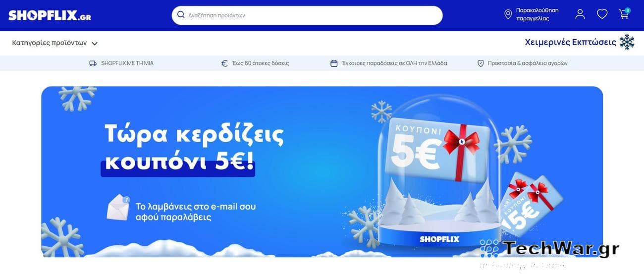Screen dimensions: 644x278
Task: Click the delivery truck icon
Action: coord(93,63)
